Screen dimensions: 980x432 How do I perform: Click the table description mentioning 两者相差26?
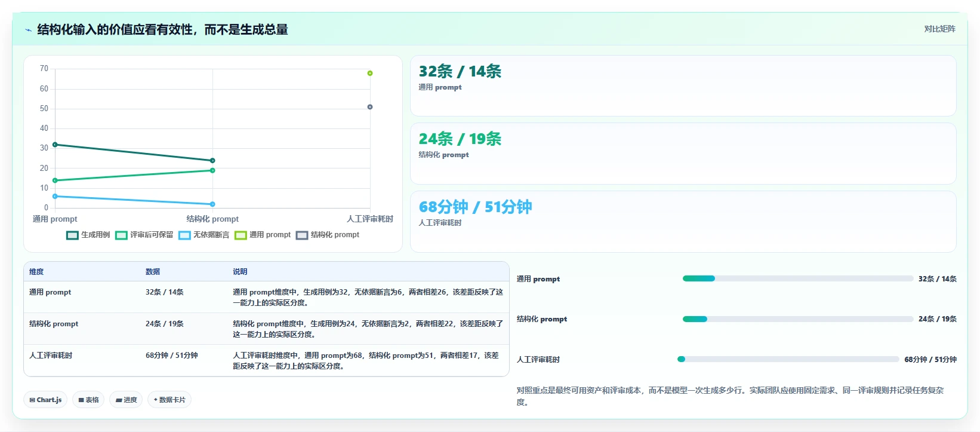coord(368,298)
